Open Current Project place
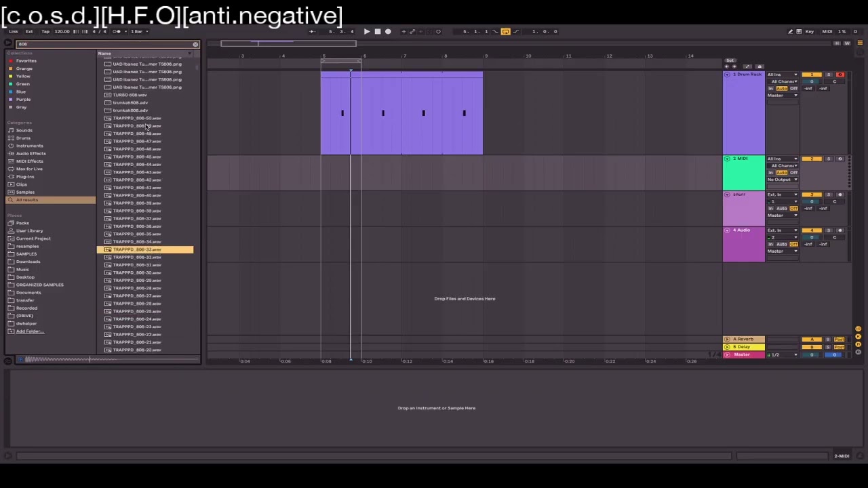The height and width of the screenshot is (488, 868). [x=33, y=239]
